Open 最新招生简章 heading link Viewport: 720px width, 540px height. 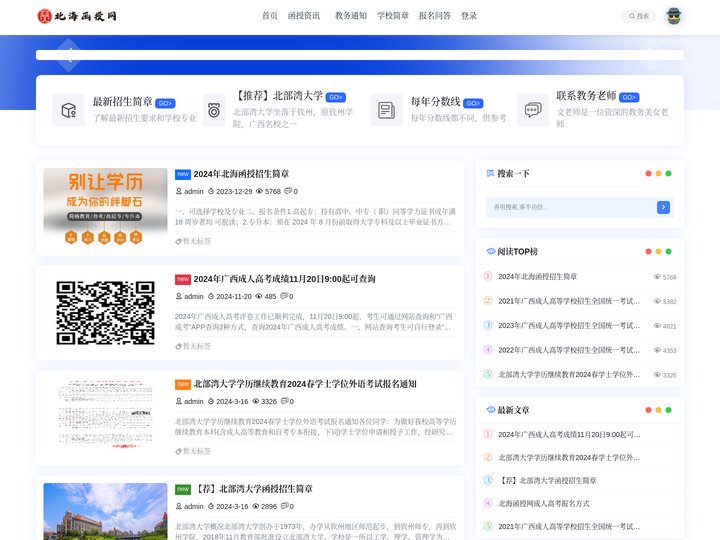point(122,101)
